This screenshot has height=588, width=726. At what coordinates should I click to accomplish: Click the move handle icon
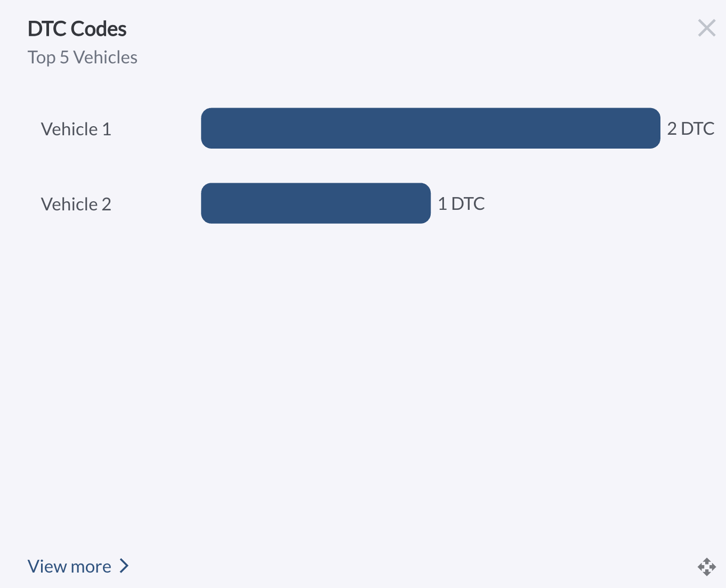[x=706, y=567]
